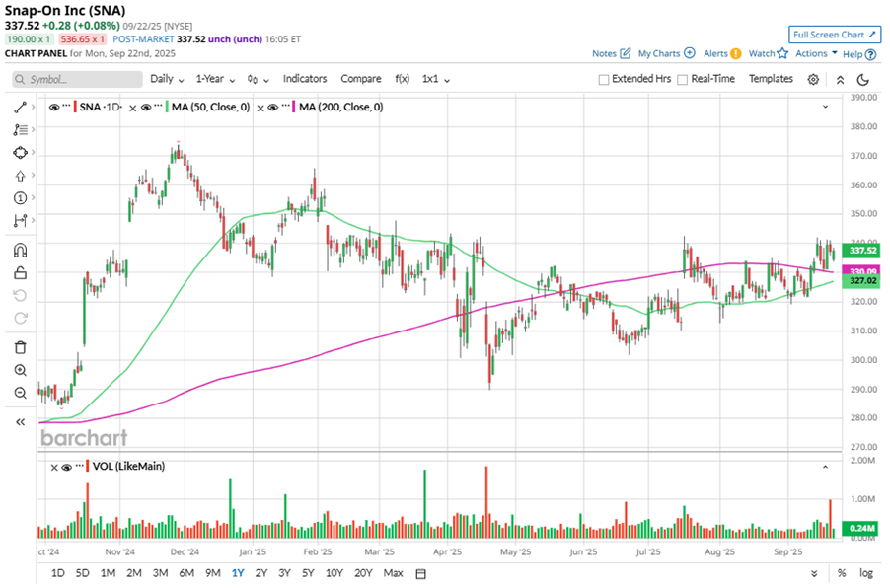
Task: Select the trend line drawing tool
Action: point(20,108)
